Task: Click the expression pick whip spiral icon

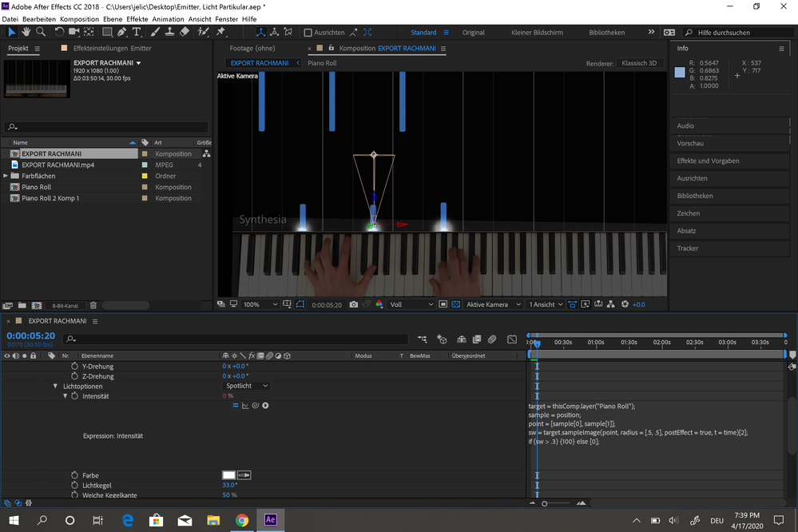Action: (x=255, y=406)
